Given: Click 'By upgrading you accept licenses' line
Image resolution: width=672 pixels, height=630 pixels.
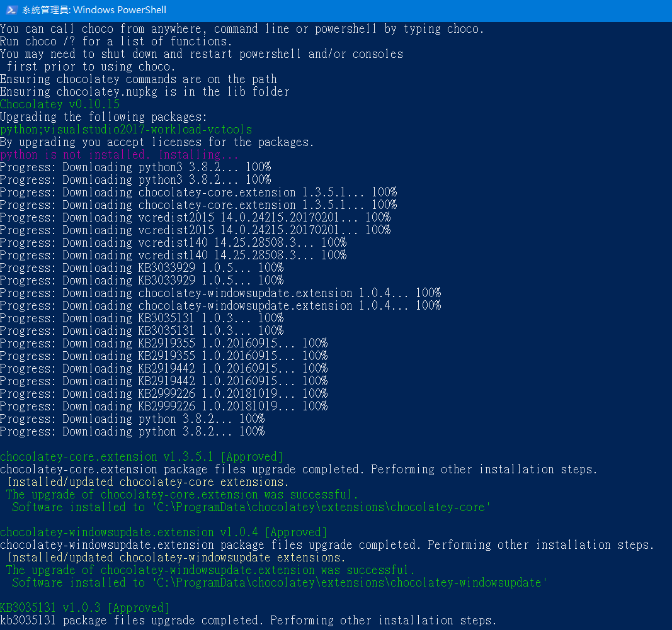Looking at the screenshot, I should 157,142.
